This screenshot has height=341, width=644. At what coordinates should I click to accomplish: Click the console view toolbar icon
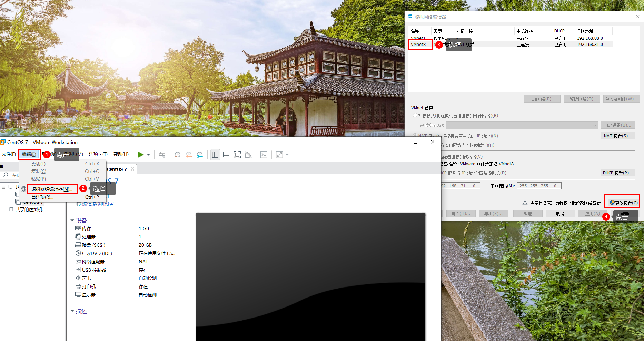pos(264,155)
